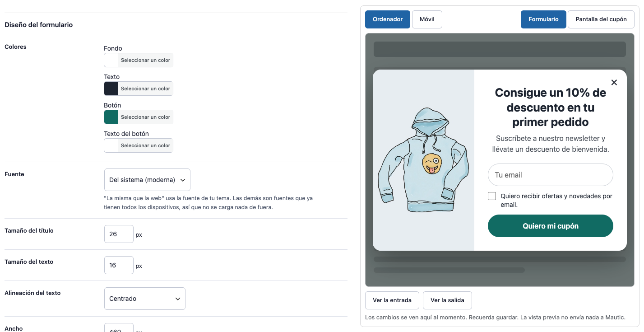The width and height of the screenshot is (644, 332).
Task: Click the Ver la salida button
Action: point(447,300)
